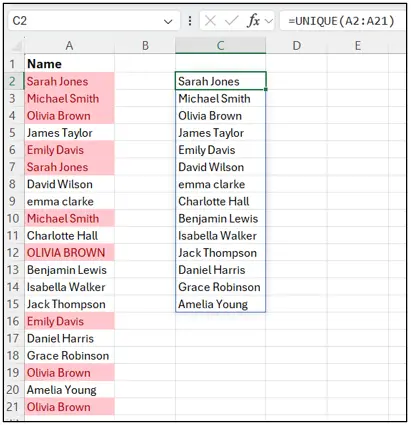
Task: Select column E header
Action: (358, 46)
